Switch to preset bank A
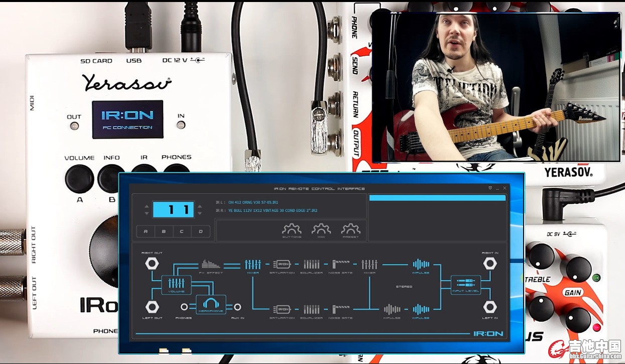The image size is (625, 364). click(x=146, y=231)
